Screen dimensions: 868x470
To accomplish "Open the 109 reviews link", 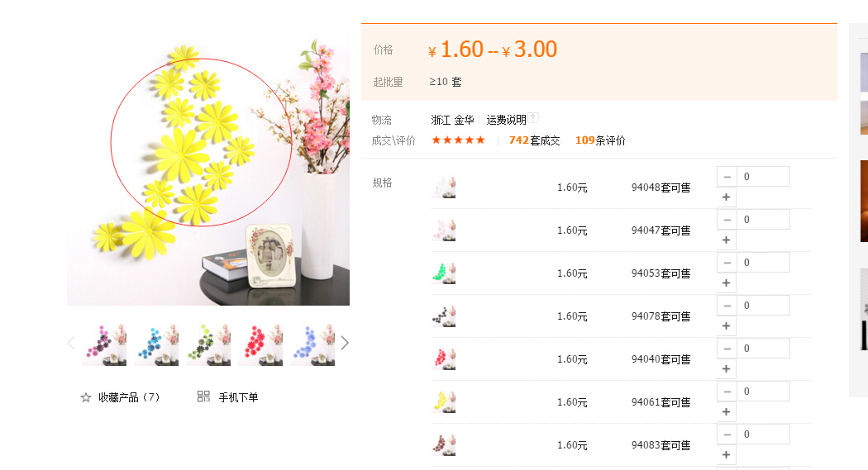I will coord(600,140).
